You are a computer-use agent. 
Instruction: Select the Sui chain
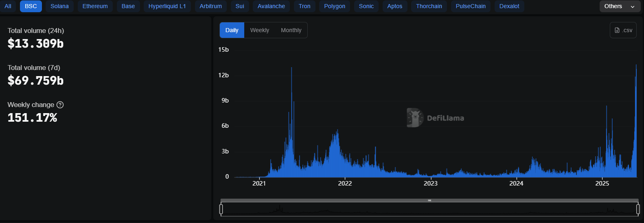click(240, 6)
